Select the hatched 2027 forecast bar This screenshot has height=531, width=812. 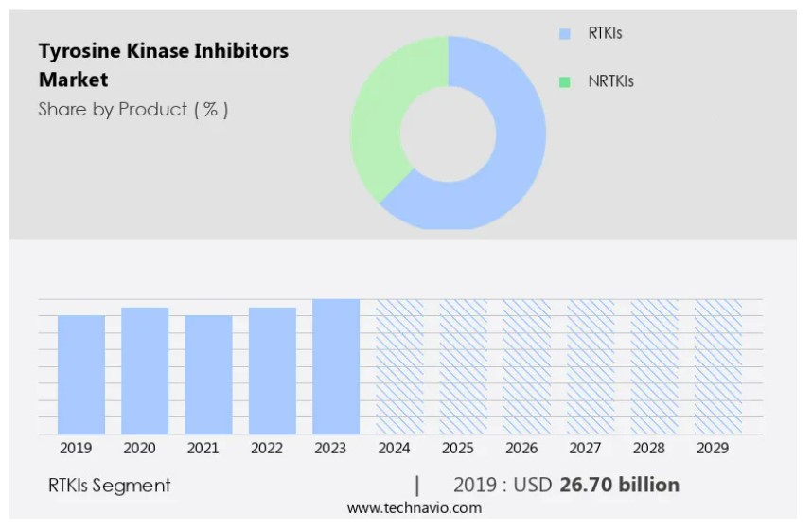pos(591,367)
